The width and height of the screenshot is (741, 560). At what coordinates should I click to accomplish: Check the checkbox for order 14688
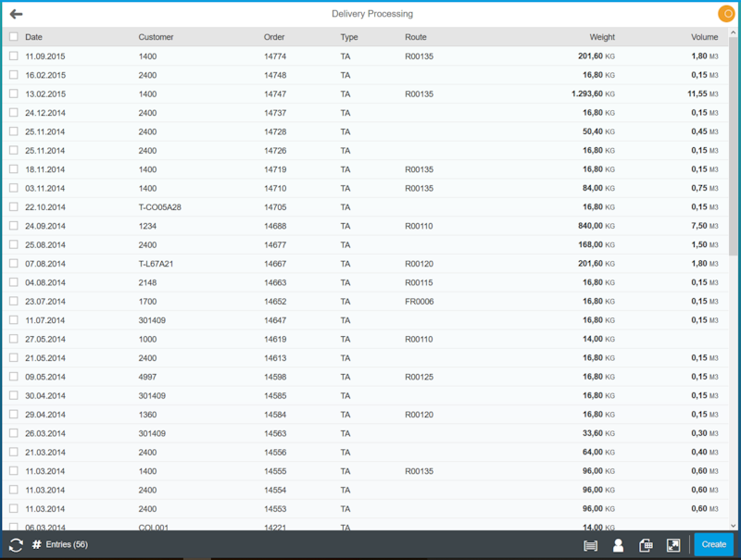(13, 226)
